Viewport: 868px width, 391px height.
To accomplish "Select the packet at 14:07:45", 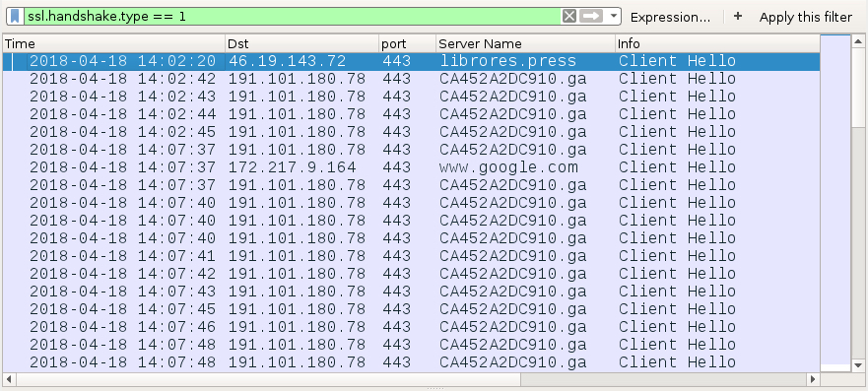I will (x=411, y=308).
